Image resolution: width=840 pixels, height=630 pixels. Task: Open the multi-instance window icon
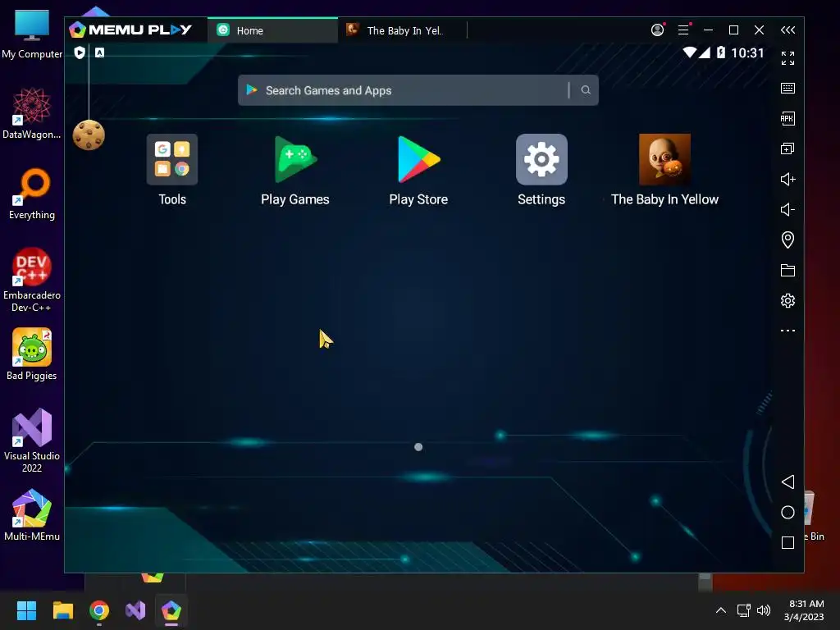point(787,149)
